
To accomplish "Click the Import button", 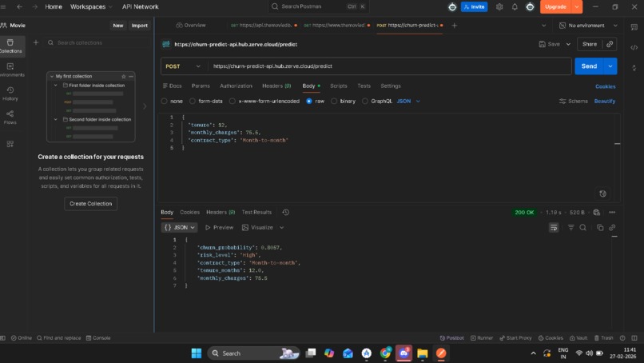I will click(139, 26).
